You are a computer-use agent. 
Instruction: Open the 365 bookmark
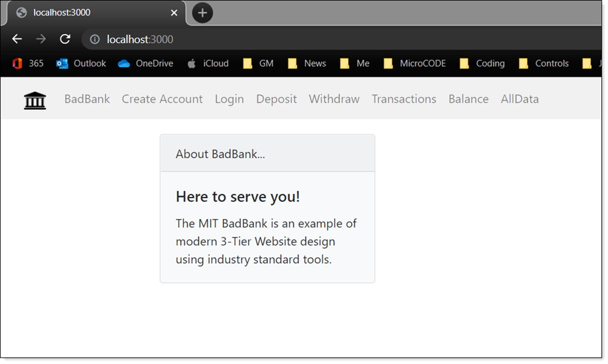[28, 64]
